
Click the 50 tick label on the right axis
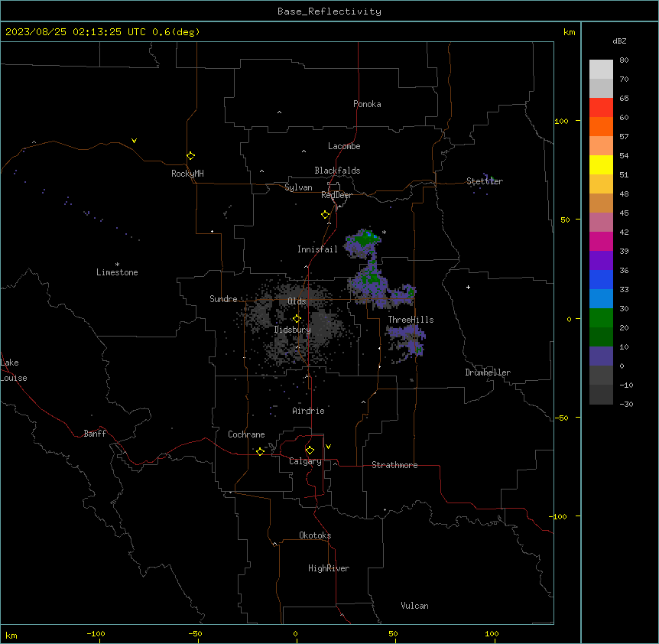(x=565, y=220)
